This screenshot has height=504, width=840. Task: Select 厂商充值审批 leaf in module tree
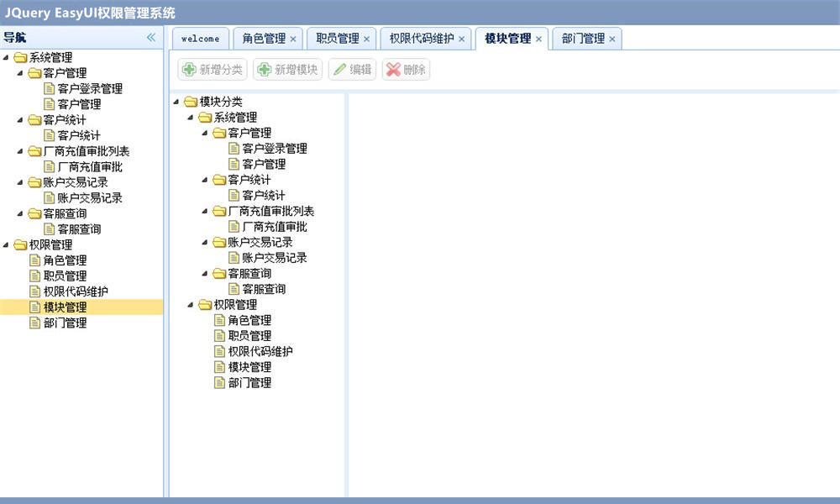[275, 227]
